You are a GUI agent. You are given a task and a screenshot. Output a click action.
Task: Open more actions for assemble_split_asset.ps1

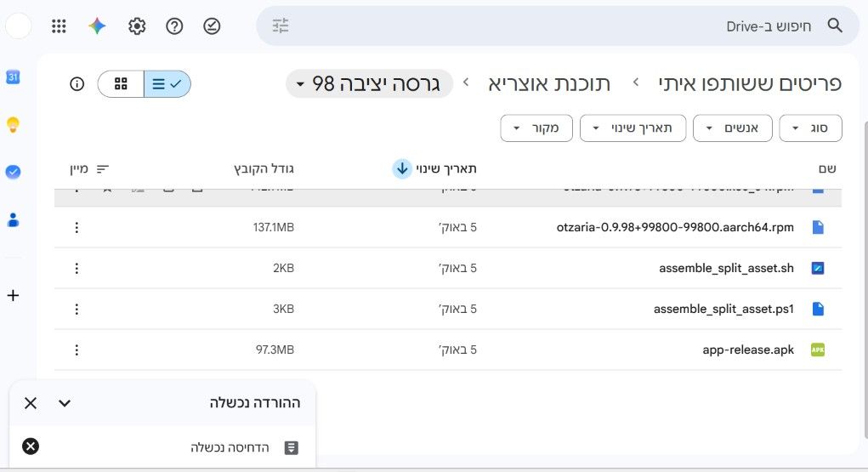[x=77, y=309]
